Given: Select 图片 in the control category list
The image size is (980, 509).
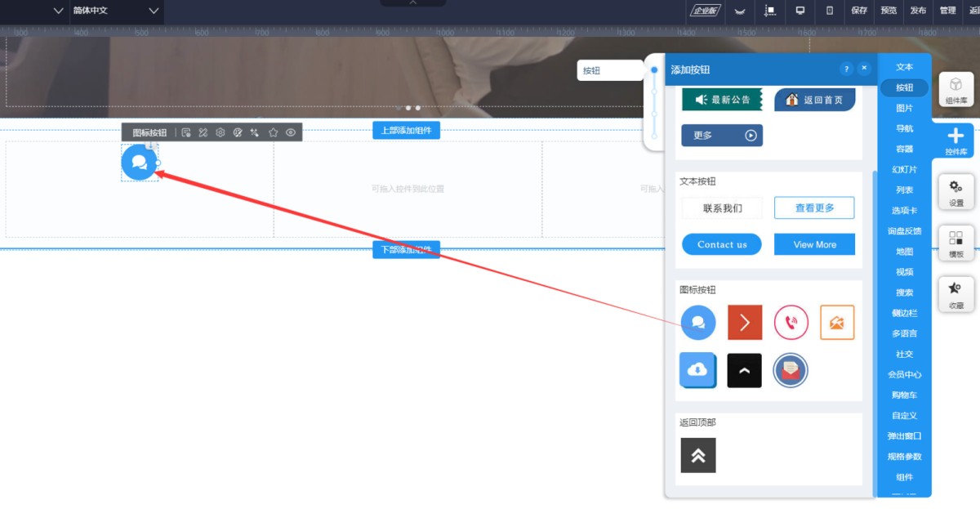Looking at the screenshot, I should [x=904, y=108].
